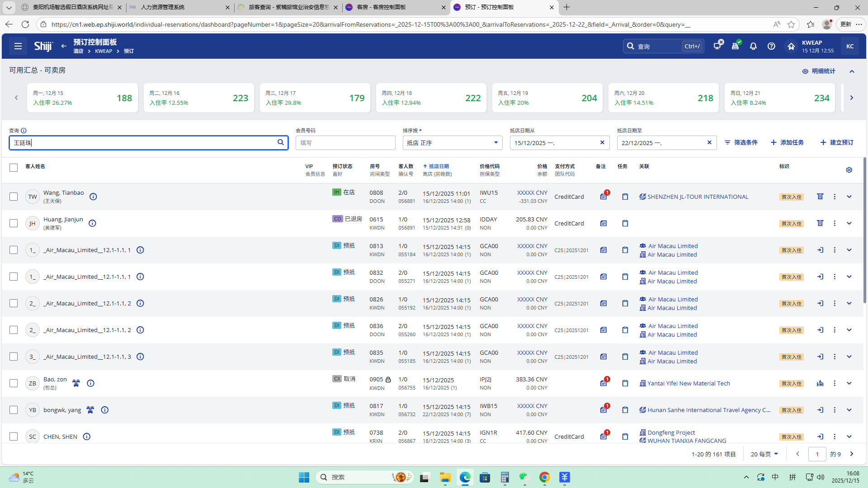Open the hamburger navigation menu
This screenshot has width=868, height=488.
[x=18, y=46]
